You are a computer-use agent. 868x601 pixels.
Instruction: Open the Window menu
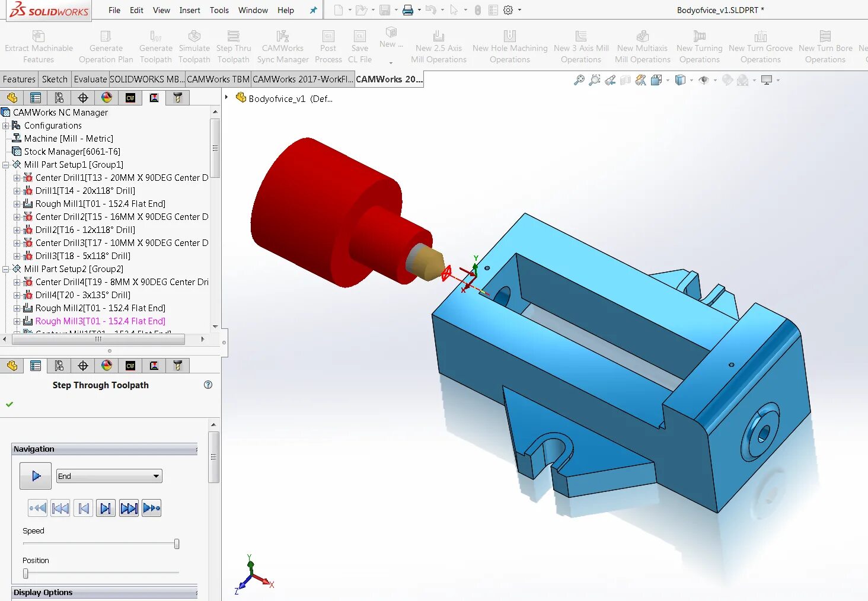[x=253, y=10]
